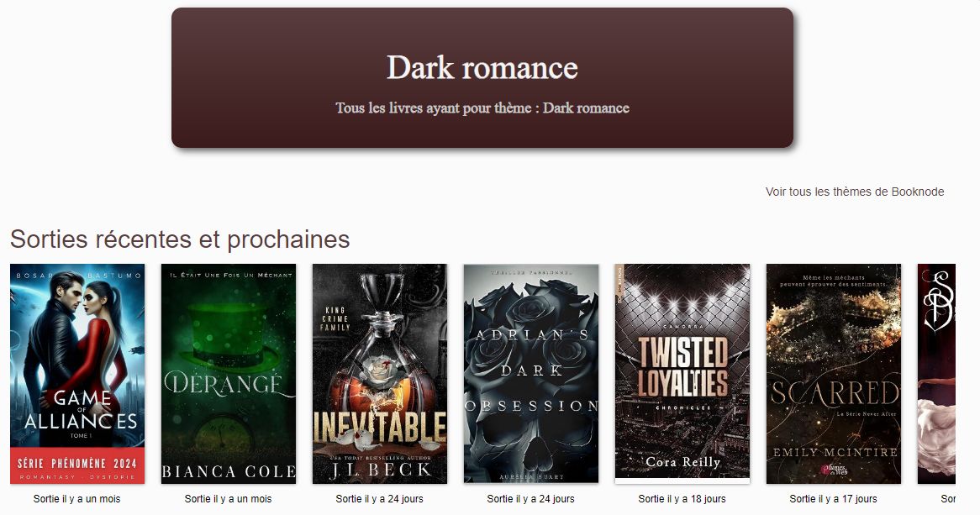This screenshot has width=980, height=515.
Task: Click the Dark romance banner title
Action: coord(482,67)
